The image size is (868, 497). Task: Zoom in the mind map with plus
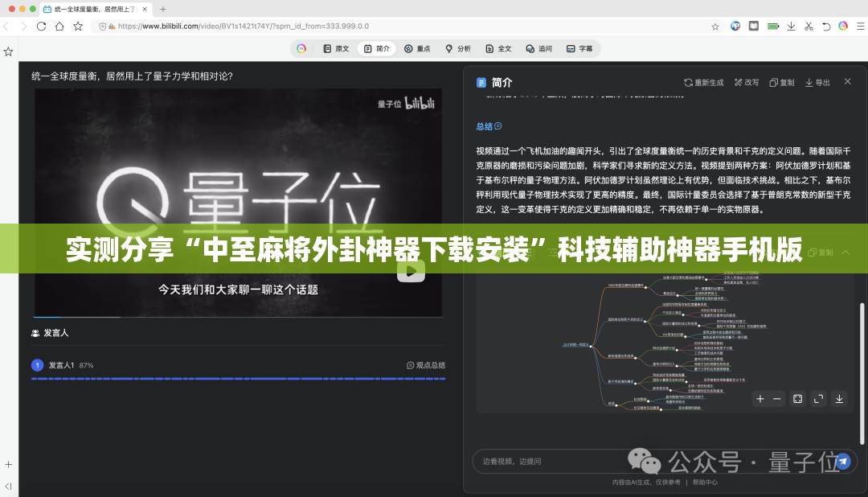(x=760, y=399)
